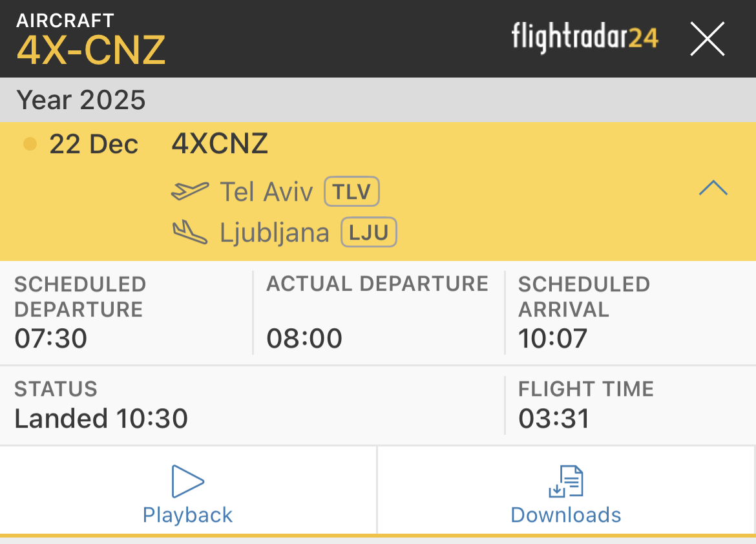Image resolution: width=756 pixels, height=544 pixels.
Task: Expand the Year 2025 section
Action: (79, 100)
